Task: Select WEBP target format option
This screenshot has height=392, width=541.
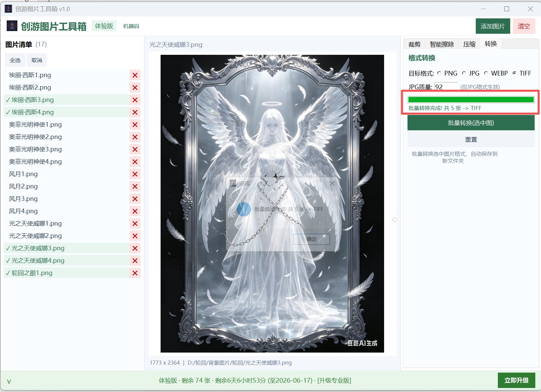Action: (x=486, y=73)
